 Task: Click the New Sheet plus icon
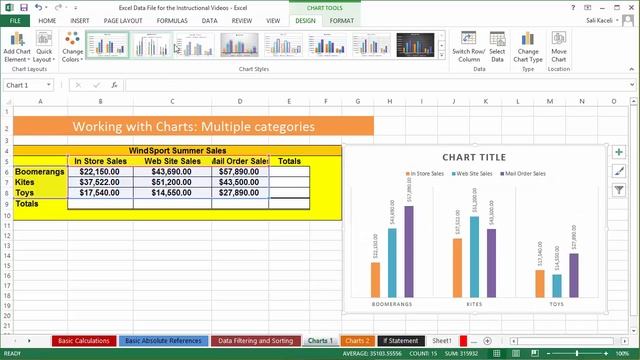[x=487, y=341]
